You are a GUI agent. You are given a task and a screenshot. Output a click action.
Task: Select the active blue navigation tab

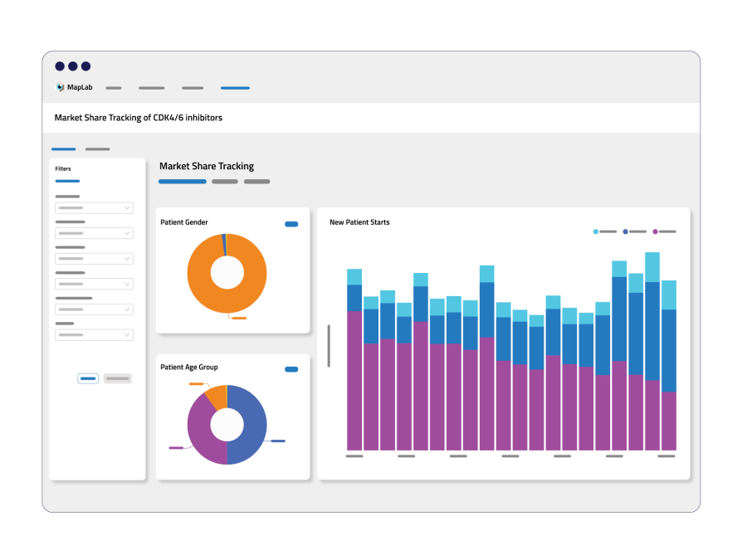tap(235, 88)
